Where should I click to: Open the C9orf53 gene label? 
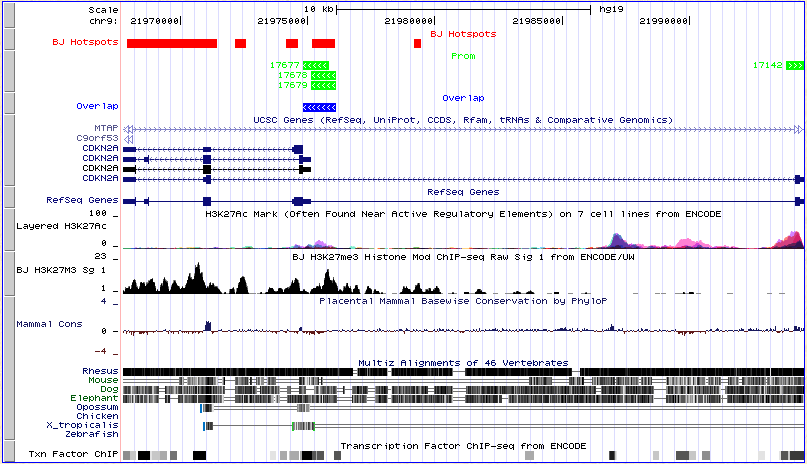click(97, 138)
